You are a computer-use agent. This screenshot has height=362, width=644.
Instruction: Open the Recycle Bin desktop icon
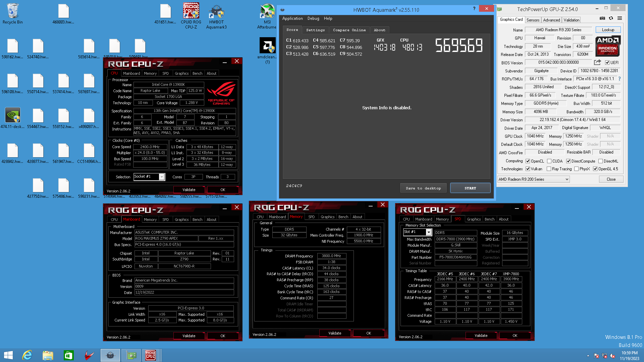(x=13, y=14)
